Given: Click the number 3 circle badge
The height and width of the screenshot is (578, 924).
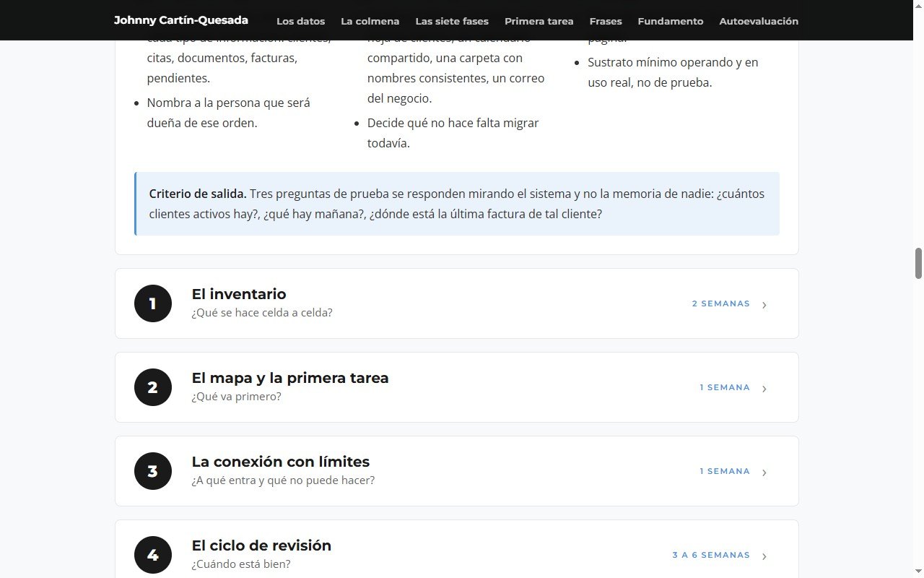Looking at the screenshot, I should point(153,471).
